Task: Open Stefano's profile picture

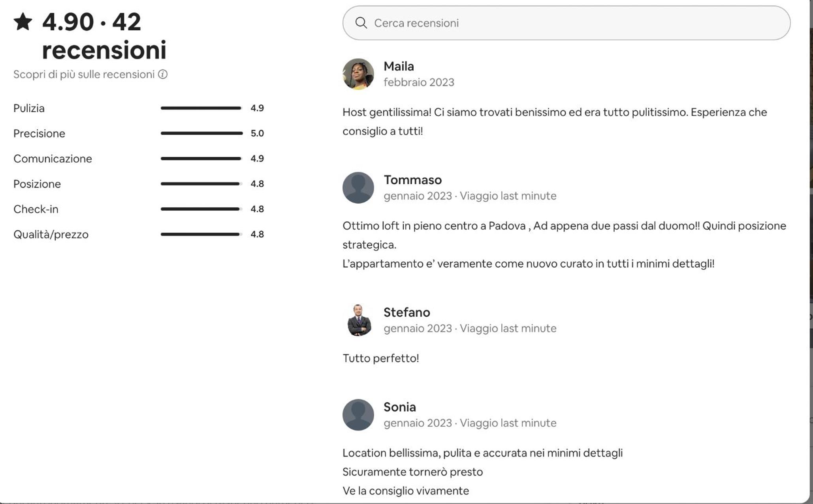Action: 358,320
